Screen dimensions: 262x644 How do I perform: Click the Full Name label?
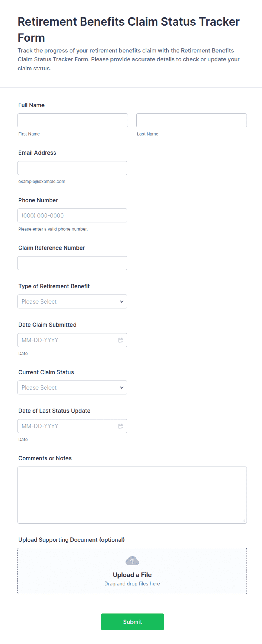pyautogui.click(x=31, y=105)
